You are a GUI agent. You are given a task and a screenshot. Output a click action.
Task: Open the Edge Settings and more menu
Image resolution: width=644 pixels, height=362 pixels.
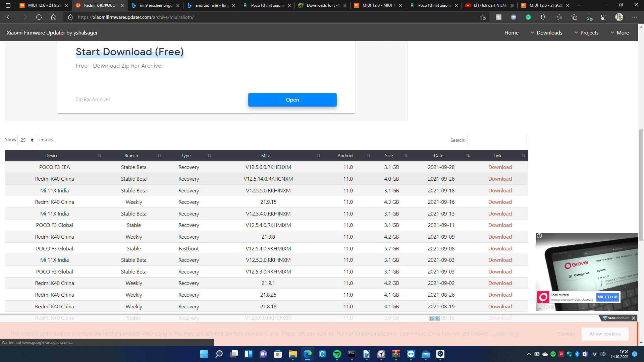(635, 17)
